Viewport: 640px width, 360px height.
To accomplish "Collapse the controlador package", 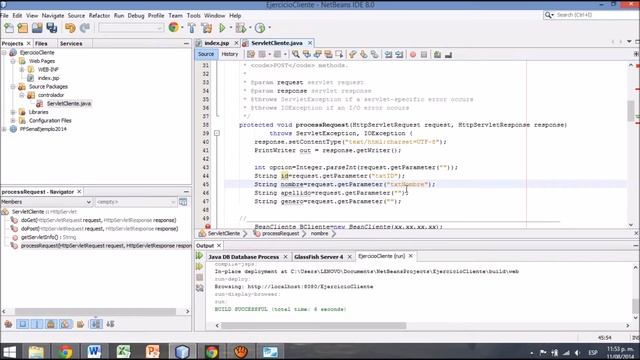I will click(22, 95).
